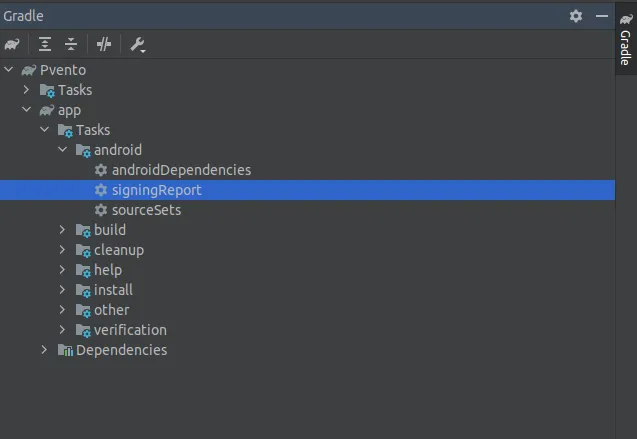Click the Collapse All toolbar icon
This screenshot has height=439, width=637.
71,44
